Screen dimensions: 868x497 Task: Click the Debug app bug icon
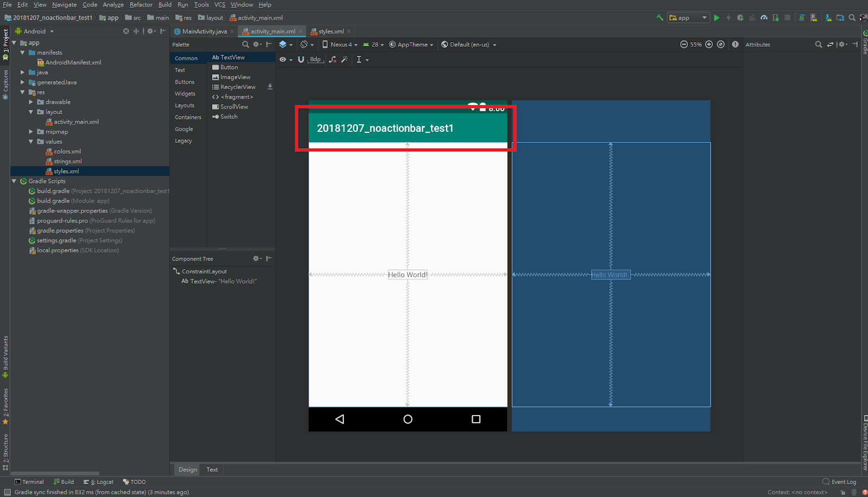(x=740, y=17)
